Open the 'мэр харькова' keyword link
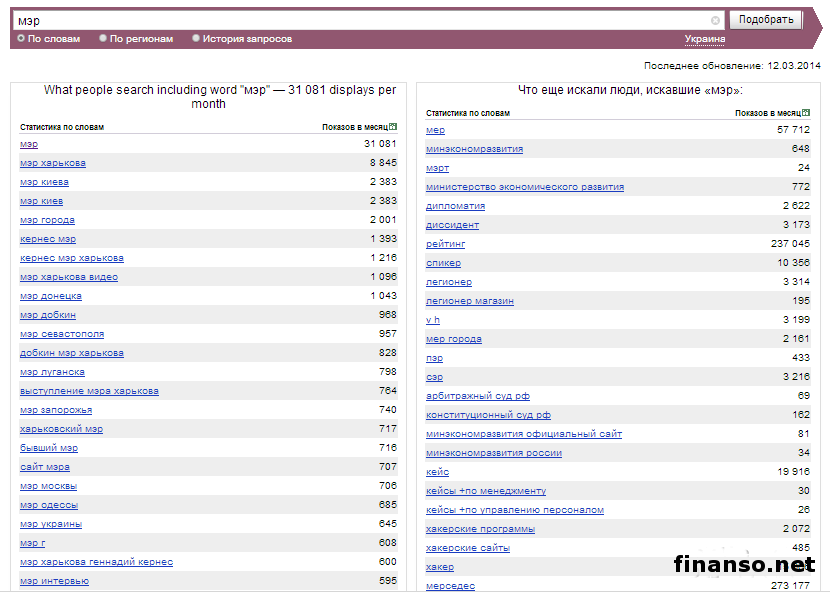This screenshot has height=592, width=830. click(x=53, y=163)
